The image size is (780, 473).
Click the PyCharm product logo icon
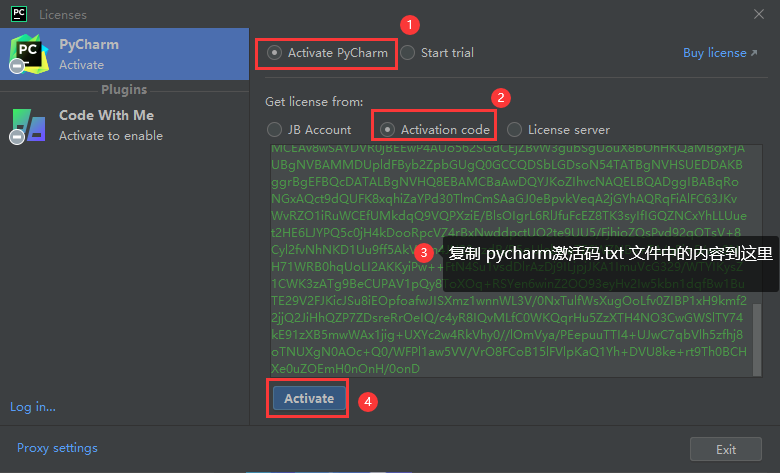[x=28, y=54]
